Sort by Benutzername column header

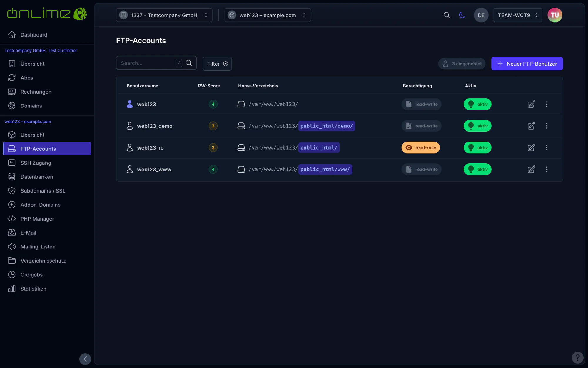[x=142, y=86]
